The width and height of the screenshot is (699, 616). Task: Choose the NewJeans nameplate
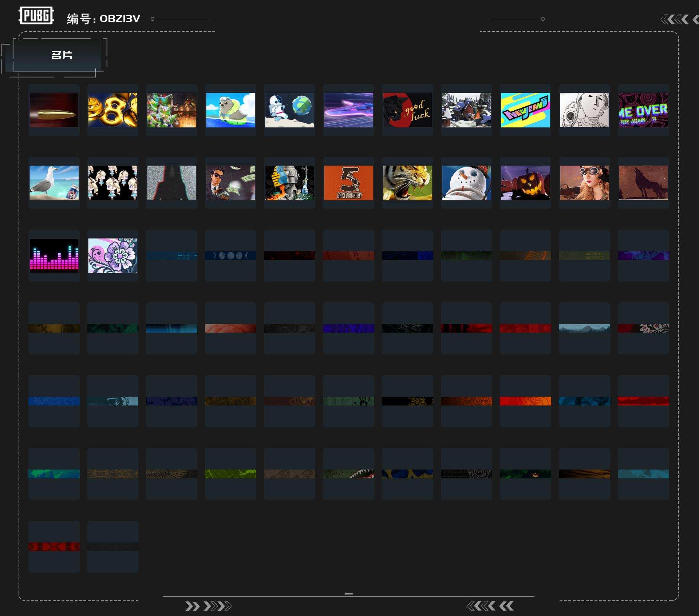(x=526, y=110)
